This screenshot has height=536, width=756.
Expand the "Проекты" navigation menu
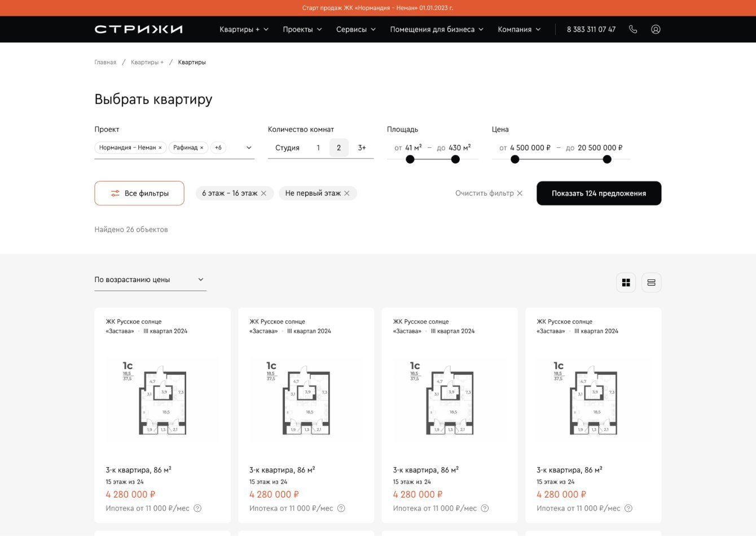point(302,29)
